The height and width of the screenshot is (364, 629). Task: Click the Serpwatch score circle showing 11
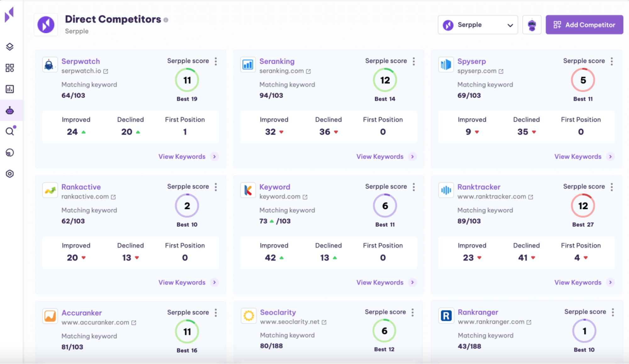click(187, 80)
